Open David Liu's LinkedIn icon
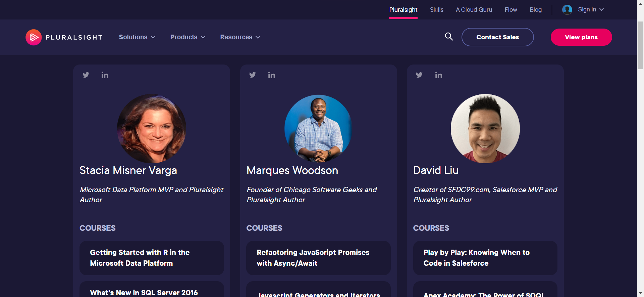 (439, 75)
